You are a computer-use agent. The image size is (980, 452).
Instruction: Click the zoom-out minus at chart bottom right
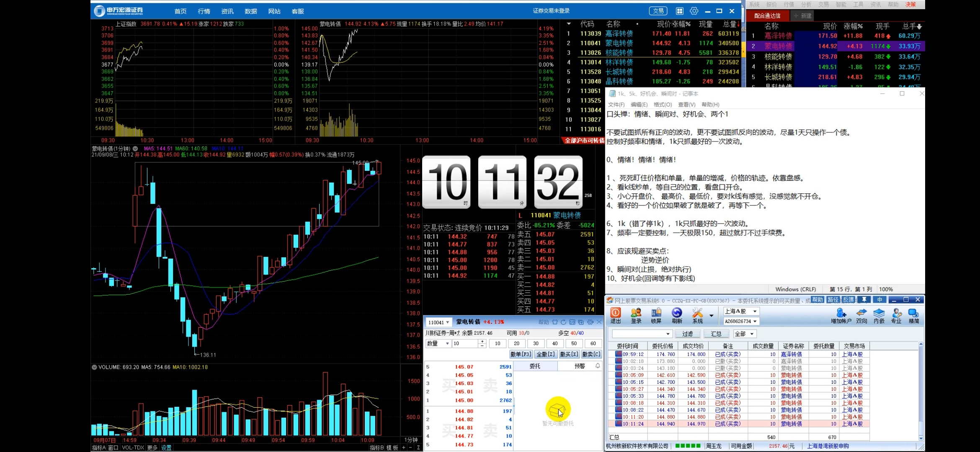[410, 447]
